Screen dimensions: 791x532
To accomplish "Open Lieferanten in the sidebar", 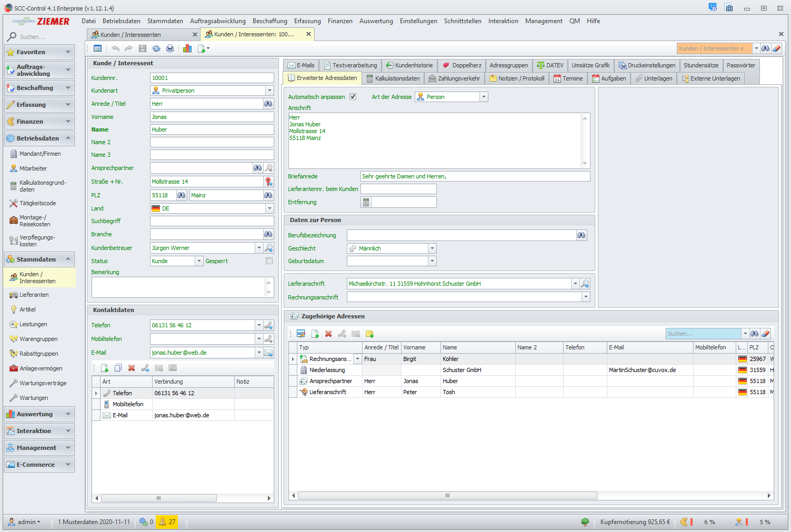I will [34, 295].
